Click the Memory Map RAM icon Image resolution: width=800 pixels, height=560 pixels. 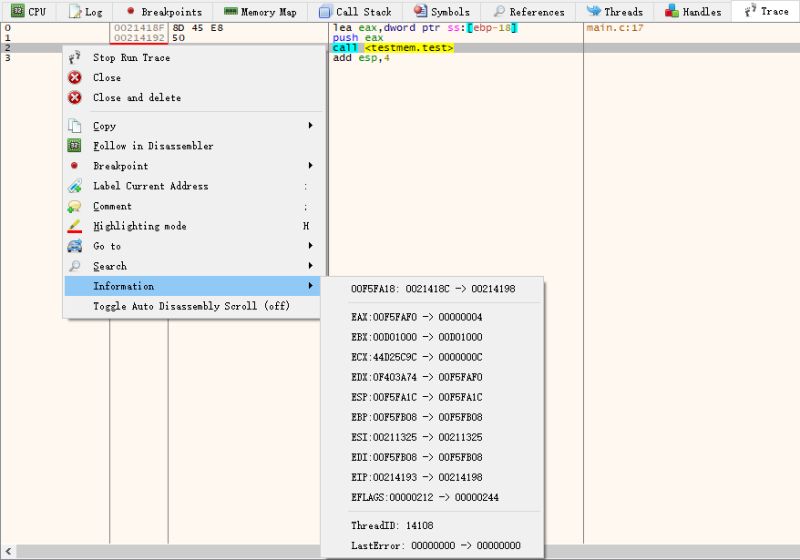[231, 11]
